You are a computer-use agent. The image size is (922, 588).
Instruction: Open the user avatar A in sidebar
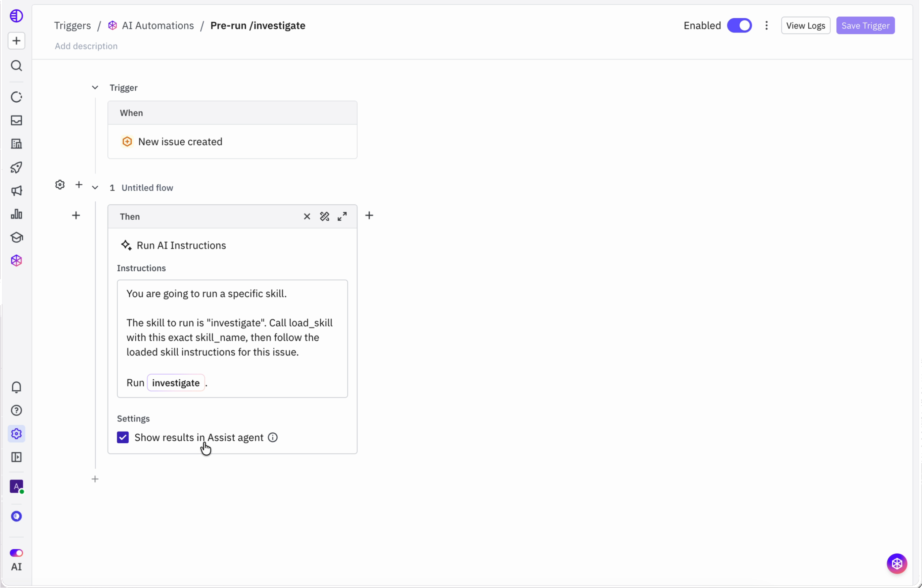[16, 486]
